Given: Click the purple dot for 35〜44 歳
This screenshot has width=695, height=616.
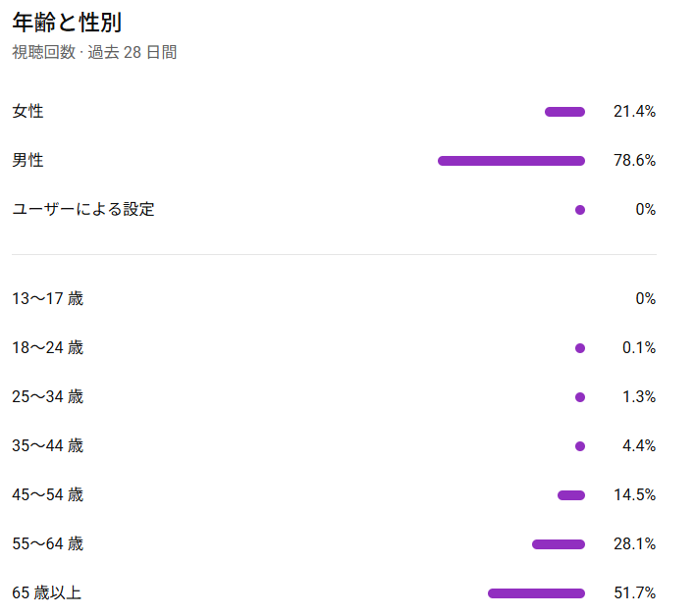Looking at the screenshot, I should 580,446.
